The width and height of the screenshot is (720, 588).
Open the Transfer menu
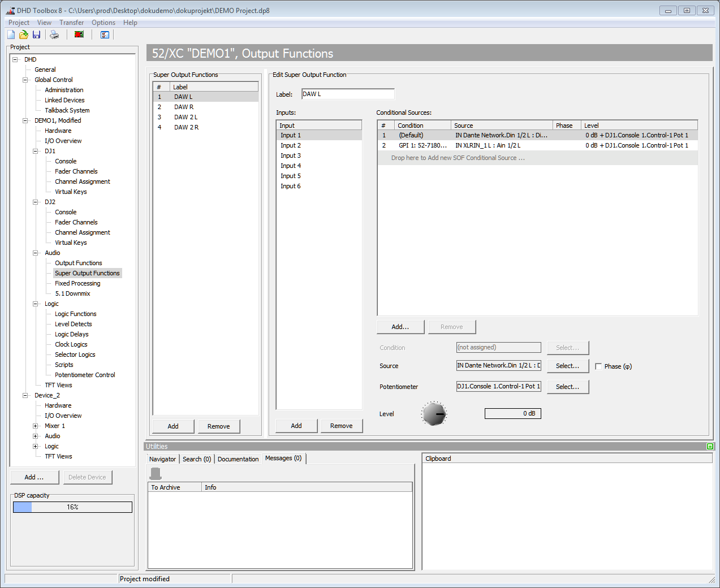[72, 23]
